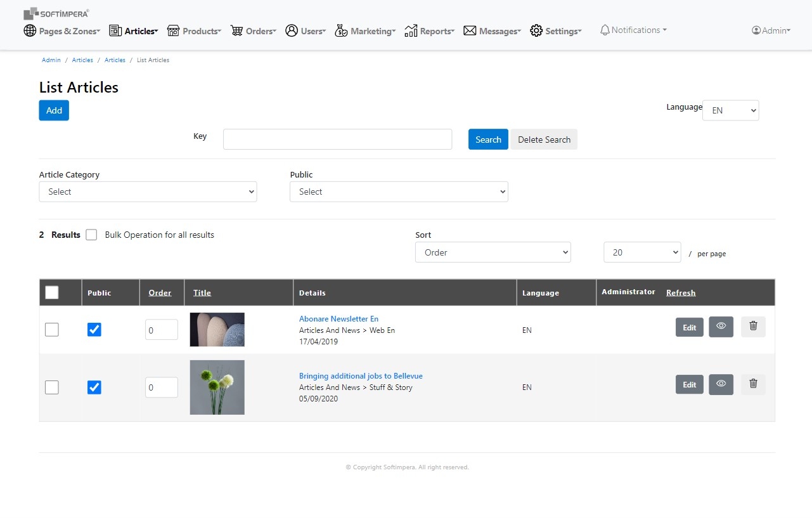
Task: Open the Public filter select dropdown
Action: (399, 192)
